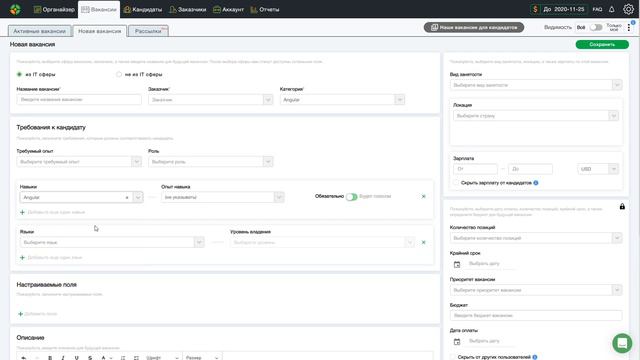Remove the skill row with X icon
Screen dimensions: 640x360
click(x=423, y=196)
